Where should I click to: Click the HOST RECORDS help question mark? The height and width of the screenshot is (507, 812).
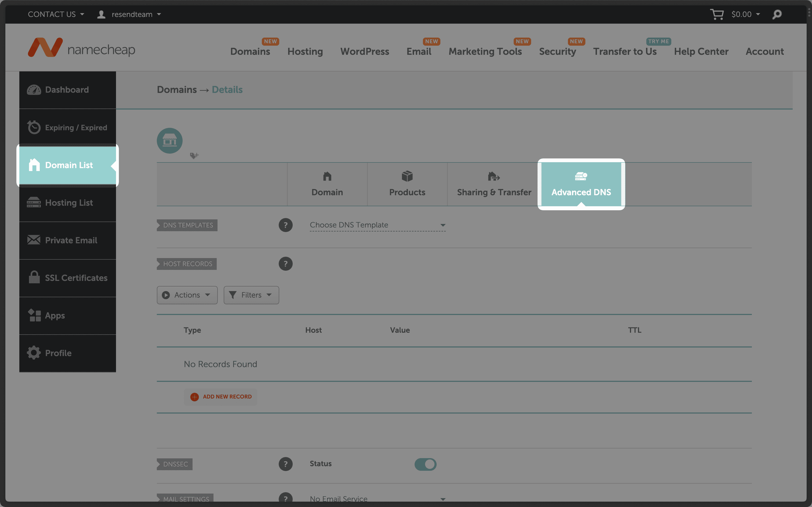286,263
